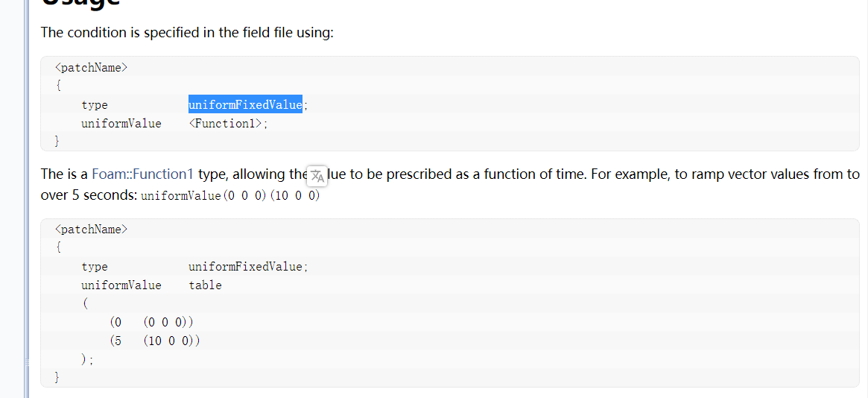
Task: Click the <Function1> placeholder in code
Action: coord(225,124)
